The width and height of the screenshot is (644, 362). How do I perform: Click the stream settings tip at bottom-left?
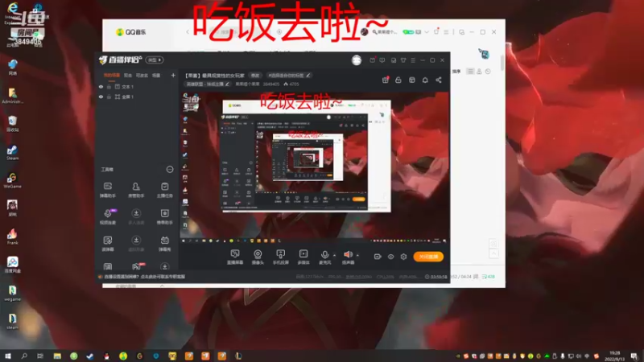(142, 277)
